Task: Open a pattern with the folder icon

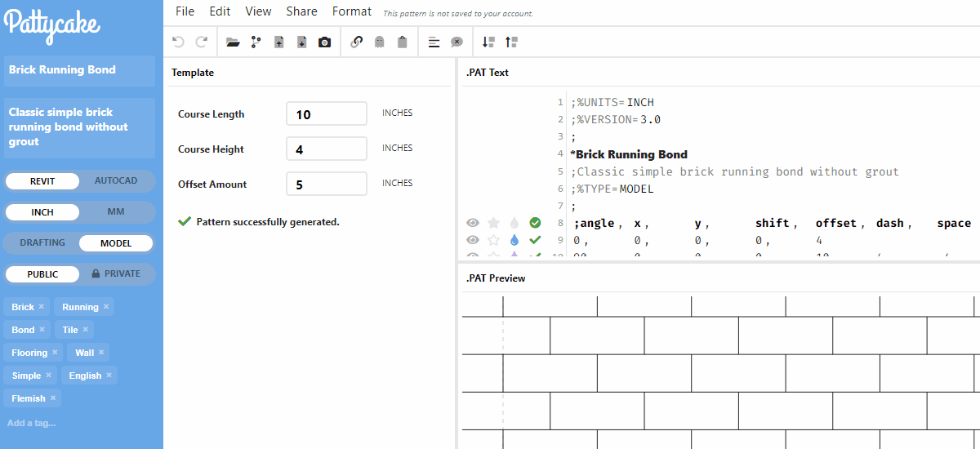Action: [x=233, y=42]
